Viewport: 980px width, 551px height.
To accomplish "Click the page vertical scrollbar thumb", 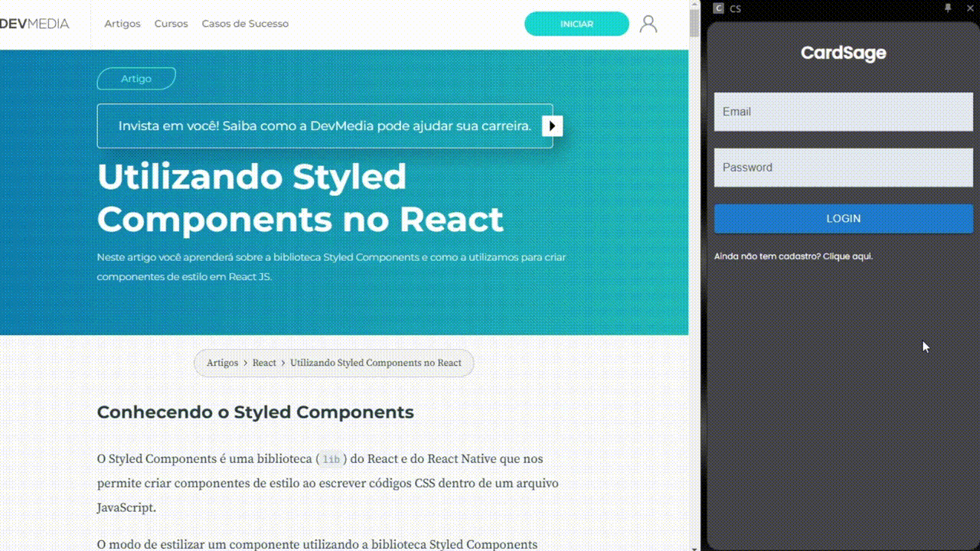I will (694, 24).
